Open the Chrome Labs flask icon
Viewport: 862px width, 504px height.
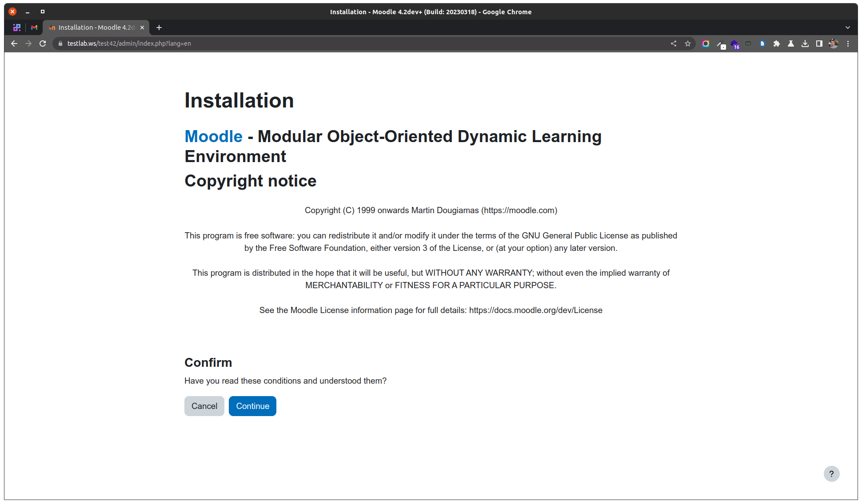791,44
